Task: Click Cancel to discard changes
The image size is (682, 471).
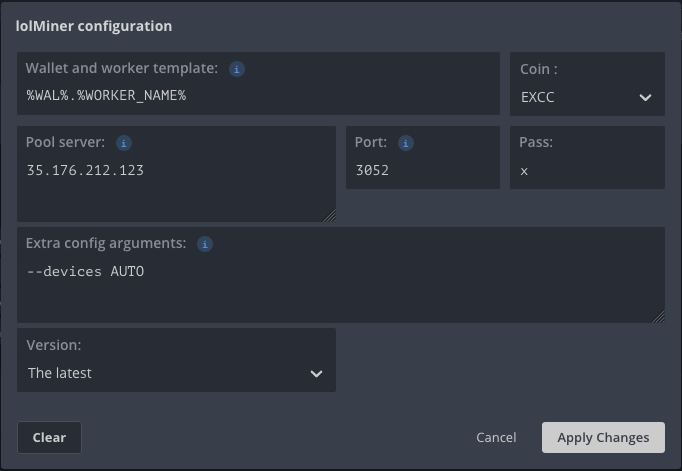Action: [x=496, y=437]
